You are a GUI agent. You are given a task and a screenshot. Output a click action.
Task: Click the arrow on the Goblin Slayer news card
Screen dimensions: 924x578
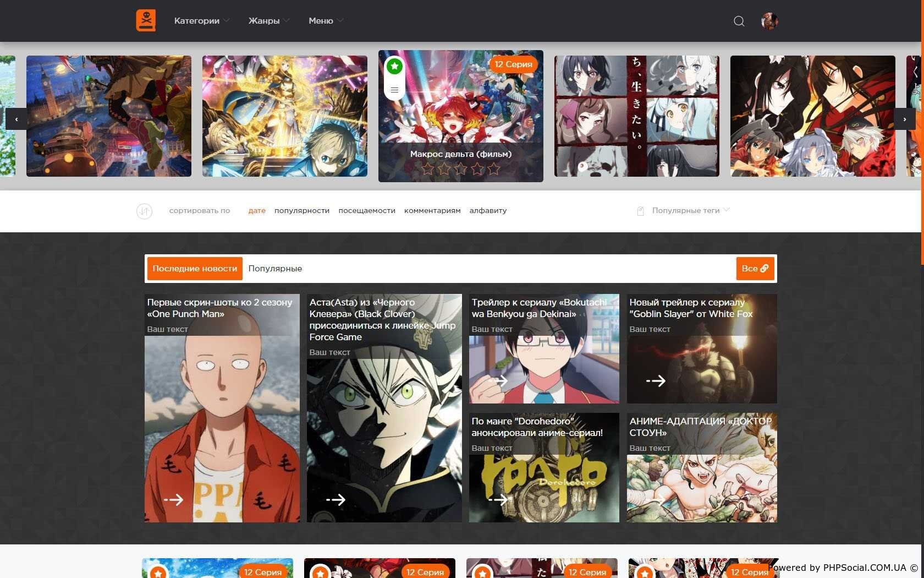656,381
